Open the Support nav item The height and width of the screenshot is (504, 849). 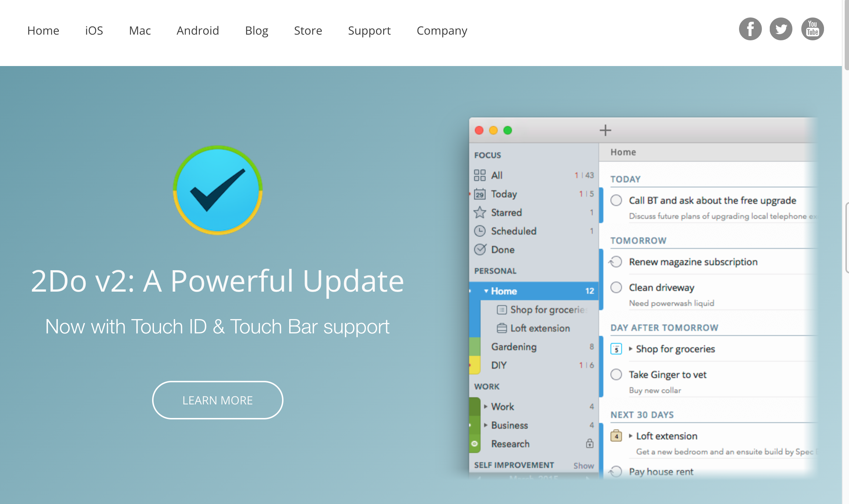[370, 31]
